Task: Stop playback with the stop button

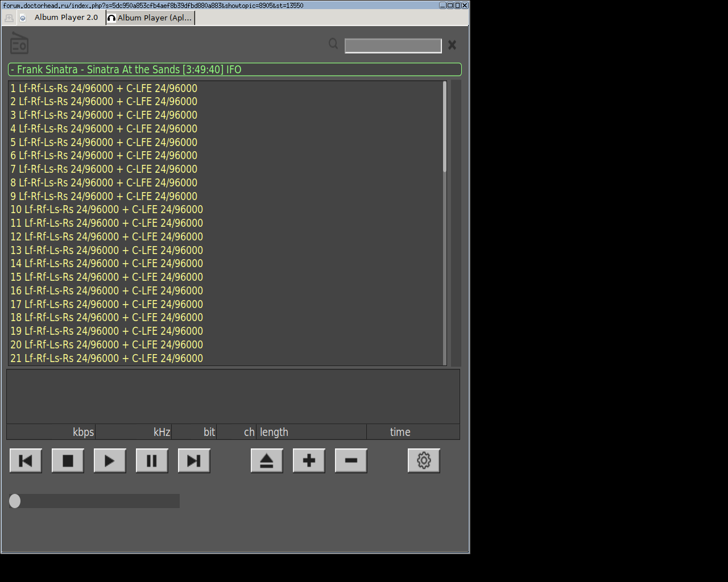Action: point(68,460)
